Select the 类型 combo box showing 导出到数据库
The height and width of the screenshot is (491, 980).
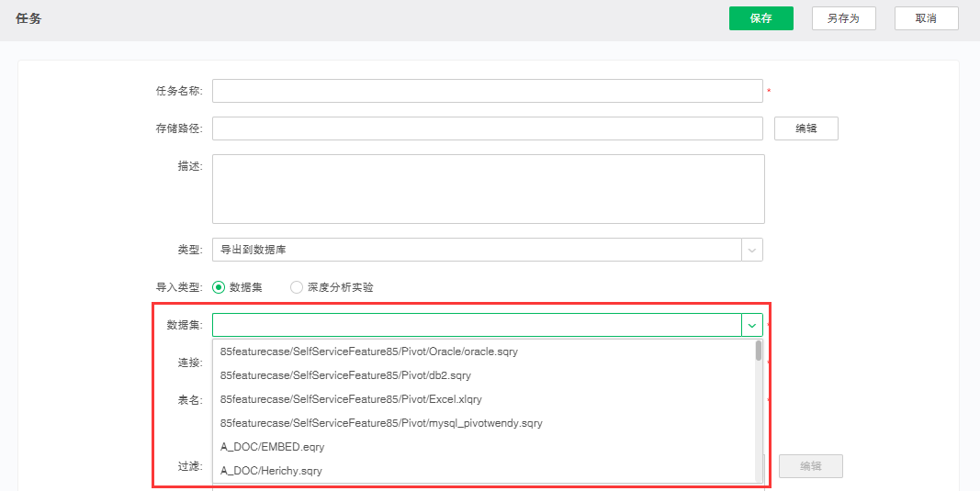click(x=477, y=250)
